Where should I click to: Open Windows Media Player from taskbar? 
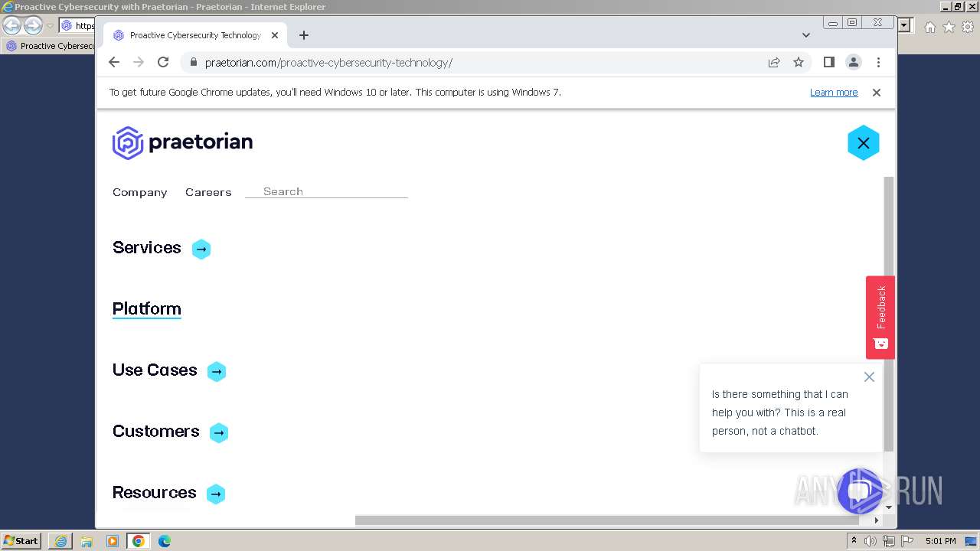113,541
